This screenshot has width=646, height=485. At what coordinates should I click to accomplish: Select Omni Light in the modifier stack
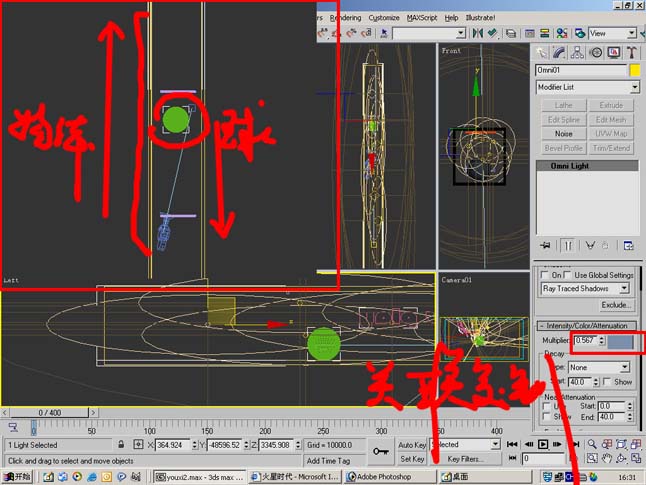click(x=587, y=166)
